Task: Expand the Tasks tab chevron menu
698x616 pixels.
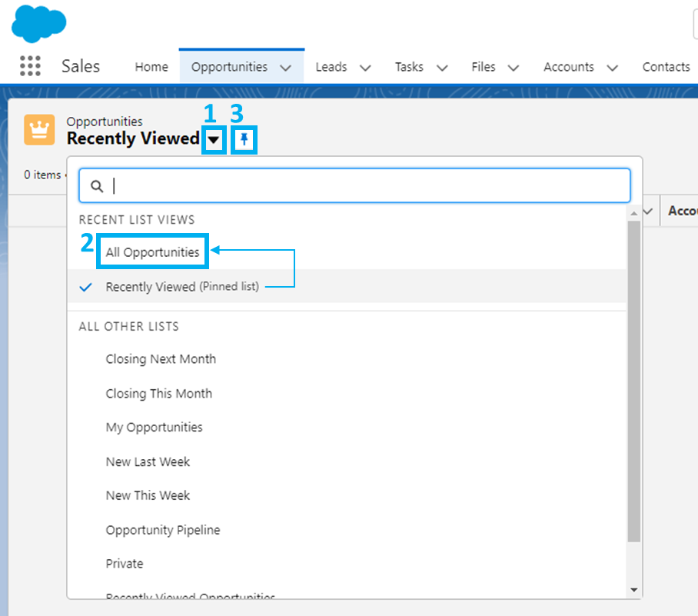Action: point(442,68)
